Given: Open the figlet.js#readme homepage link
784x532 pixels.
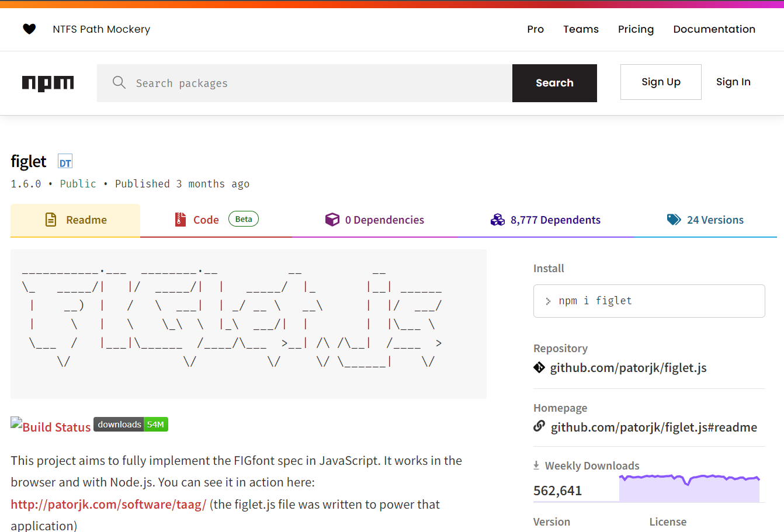Looking at the screenshot, I should 654,427.
